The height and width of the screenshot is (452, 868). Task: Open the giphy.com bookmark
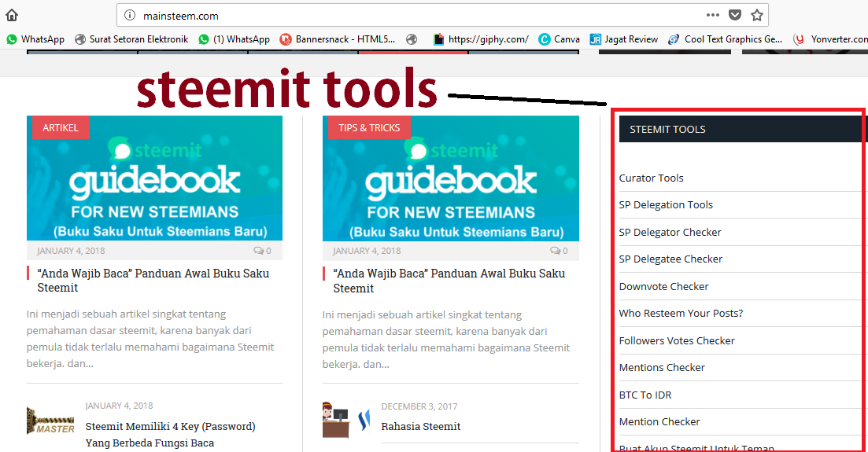click(x=481, y=39)
